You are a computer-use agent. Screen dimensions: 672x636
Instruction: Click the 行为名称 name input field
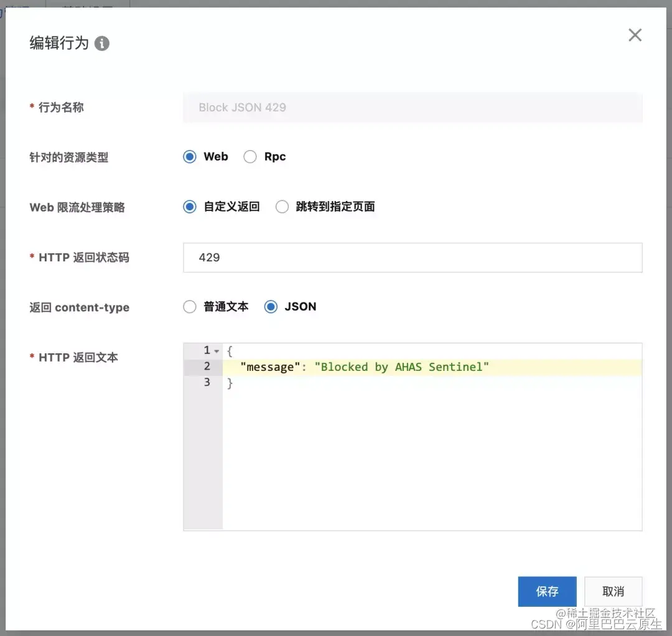(x=413, y=107)
